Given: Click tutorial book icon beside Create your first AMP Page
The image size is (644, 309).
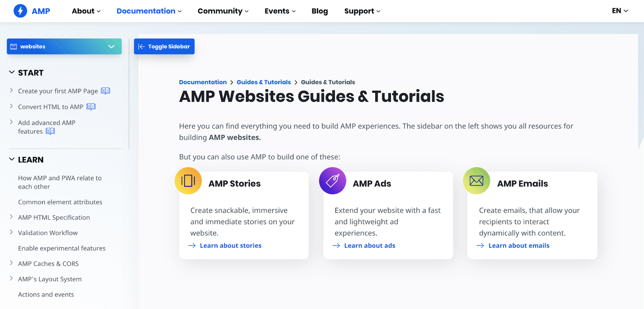Looking at the screenshot, I should (x=105, y=91).
